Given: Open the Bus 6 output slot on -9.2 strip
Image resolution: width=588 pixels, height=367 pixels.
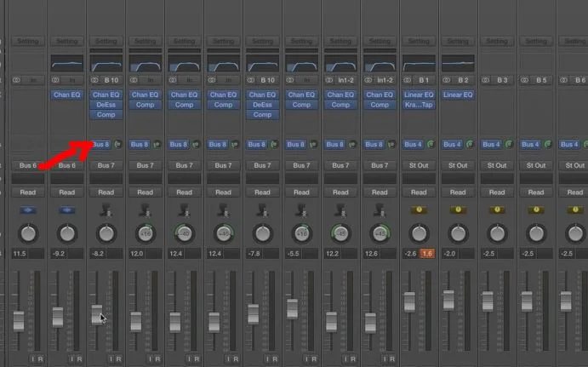Looking at the screenshot, I should [x=67, y=165].
